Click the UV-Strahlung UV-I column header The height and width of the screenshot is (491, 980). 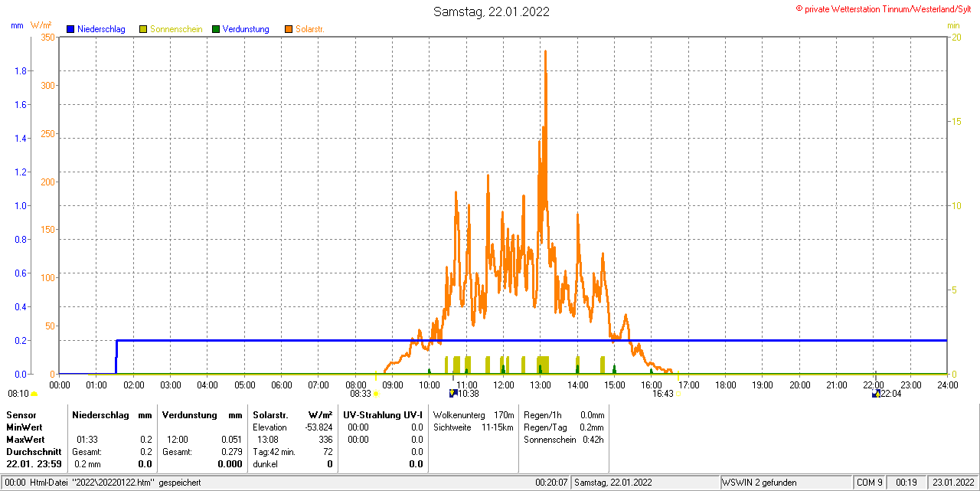(383, 414)
